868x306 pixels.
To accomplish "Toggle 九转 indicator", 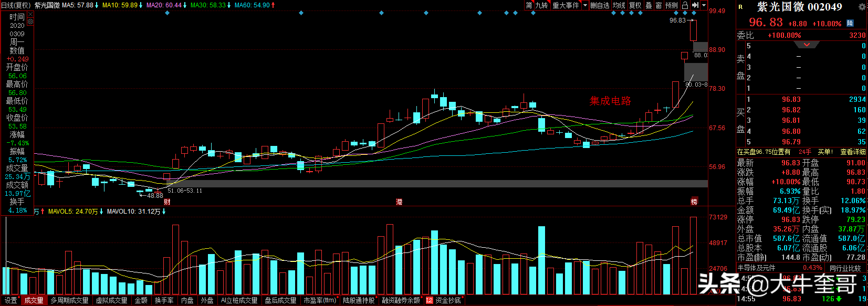I will coord(541,5).
